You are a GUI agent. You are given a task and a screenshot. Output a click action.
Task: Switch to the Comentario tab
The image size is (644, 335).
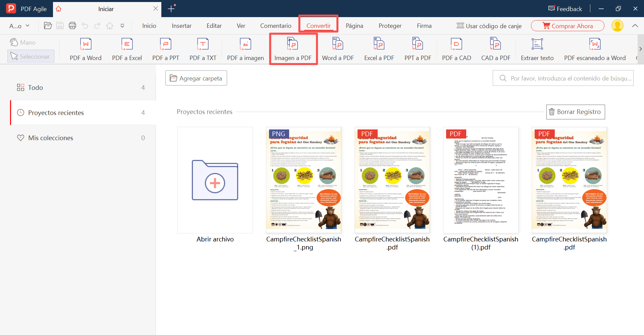[x=275, y=26]
